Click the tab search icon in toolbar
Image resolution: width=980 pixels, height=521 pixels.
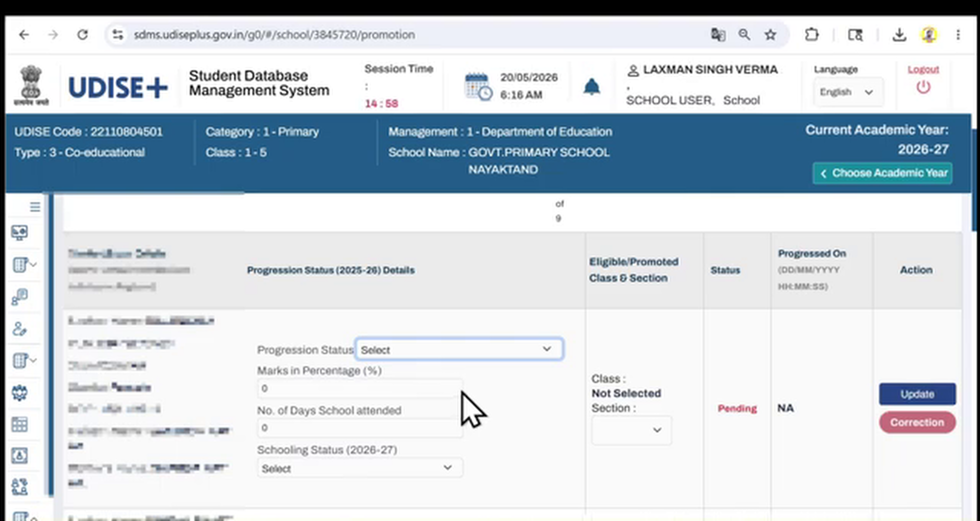[x=855, y=35]
